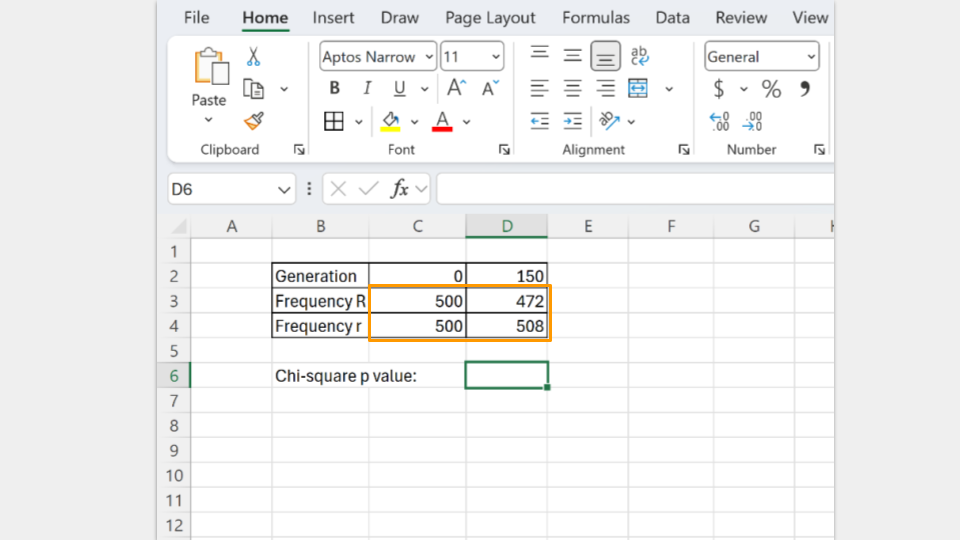Expand underline style arrow
The height and width of the screenshot is (540, 960).
coord(425,89)
